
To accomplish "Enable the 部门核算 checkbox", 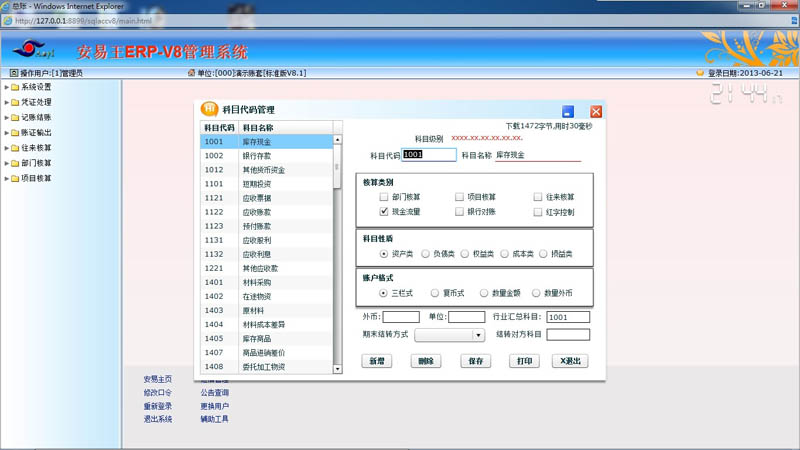I will tap(384, 197).
